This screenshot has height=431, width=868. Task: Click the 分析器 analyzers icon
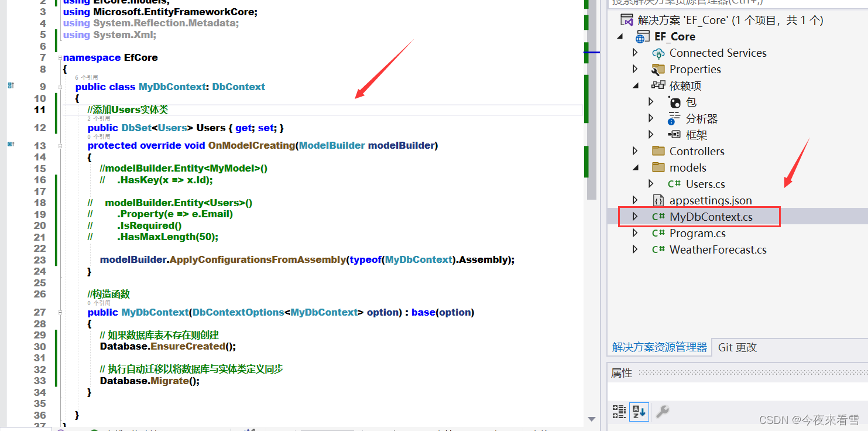[x=674, y=118]
